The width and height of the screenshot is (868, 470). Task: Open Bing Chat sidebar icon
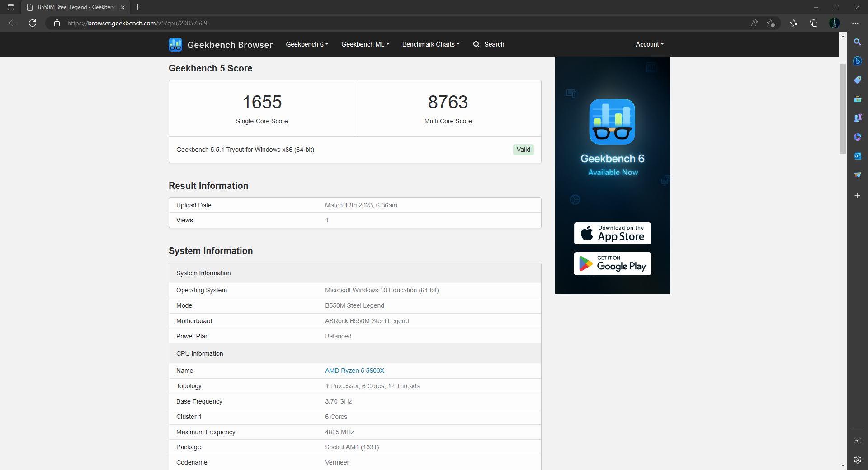(857, 61)
